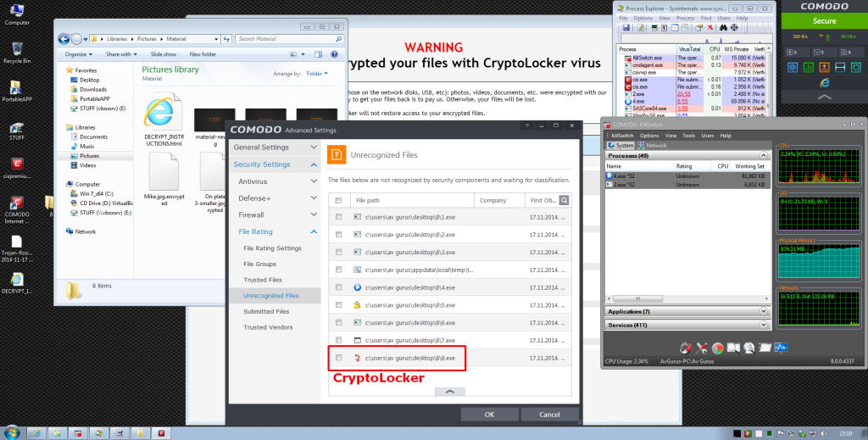The image size is (868, 440).
Task: Open the Arrange by Folder dropdown
Action: (x=317, y=74)
